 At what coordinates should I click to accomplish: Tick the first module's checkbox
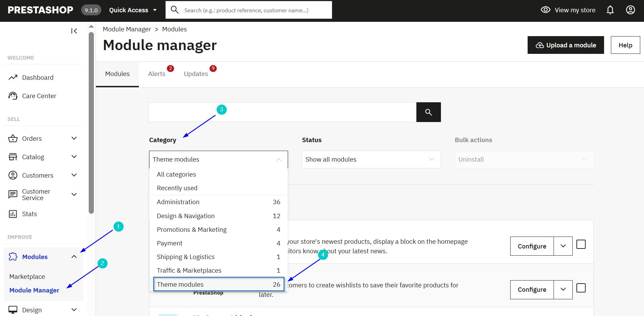point(581,244)
